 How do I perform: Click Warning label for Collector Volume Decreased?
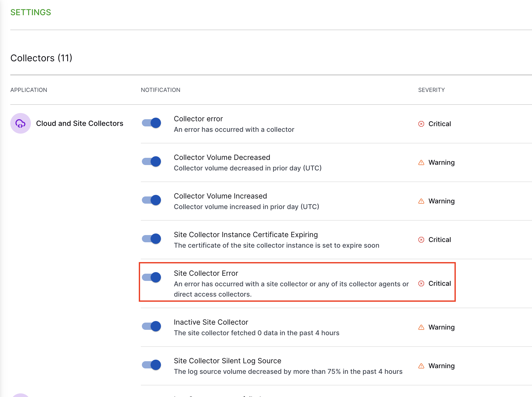(x=441, y=162)
